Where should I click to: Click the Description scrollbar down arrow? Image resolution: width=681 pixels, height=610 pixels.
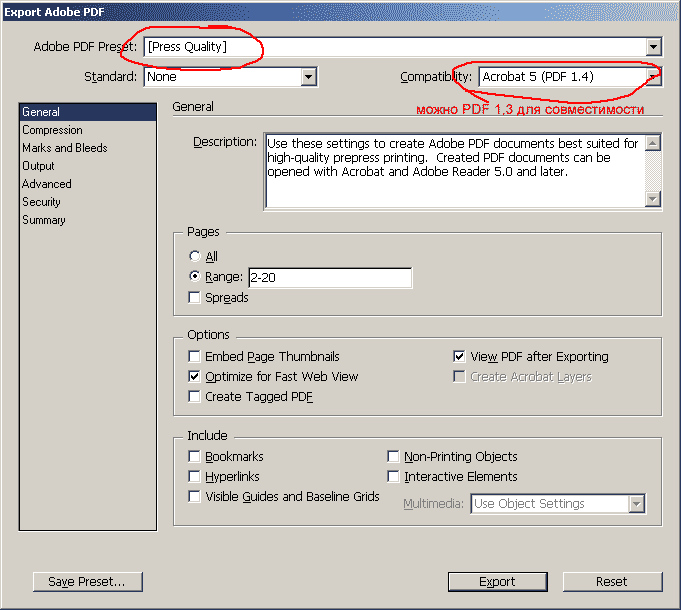click(653, 199)
